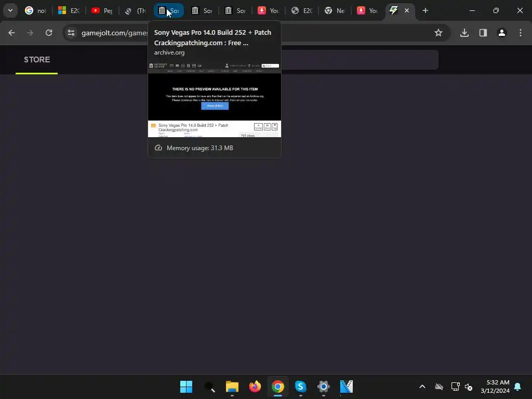The image size is (532, 399).
Task: Switch to the first red downloader 'You' tab
Action: [268, 10]
